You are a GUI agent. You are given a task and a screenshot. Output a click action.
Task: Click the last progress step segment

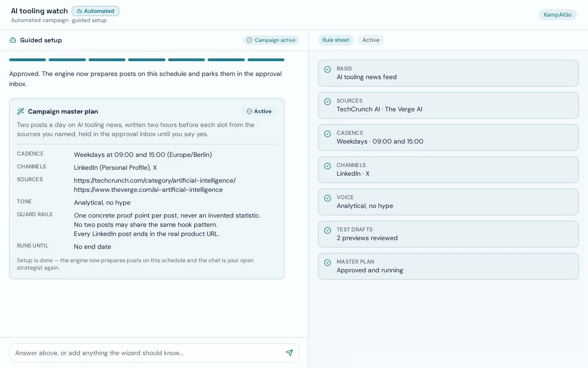[x=266, y=60]
